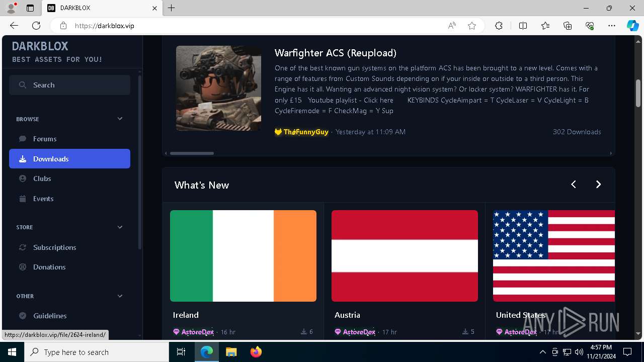Image resolution: width=644 pixels, height=362 pixels.
Task: Click the Subscriptions refresh icon
Action: (x=23, y=247)
